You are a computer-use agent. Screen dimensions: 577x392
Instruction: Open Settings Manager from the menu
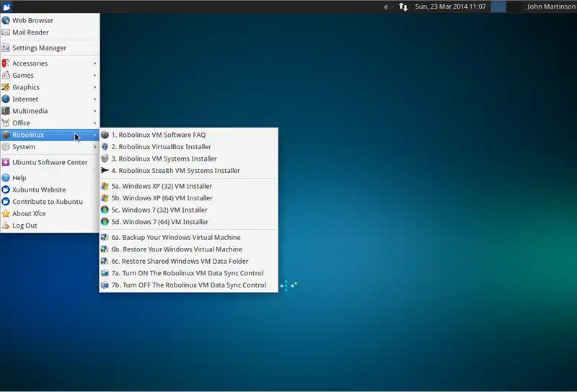point(39,48)
